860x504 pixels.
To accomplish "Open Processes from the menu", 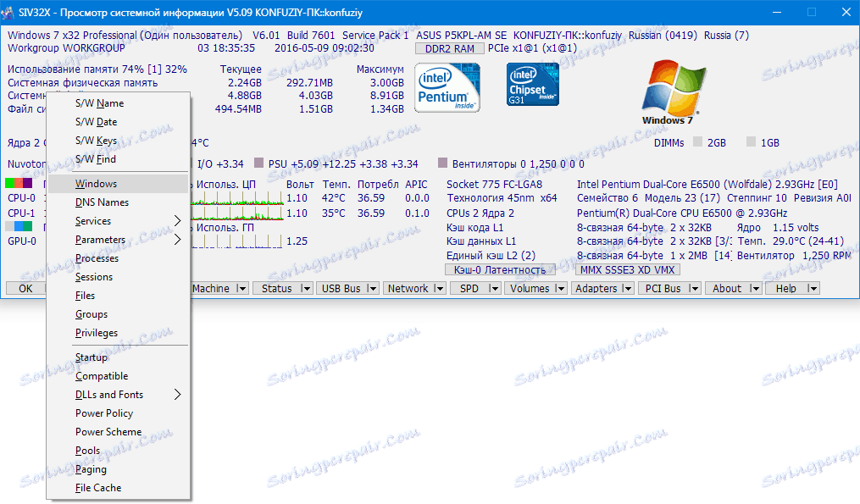I will pos(119,258).
